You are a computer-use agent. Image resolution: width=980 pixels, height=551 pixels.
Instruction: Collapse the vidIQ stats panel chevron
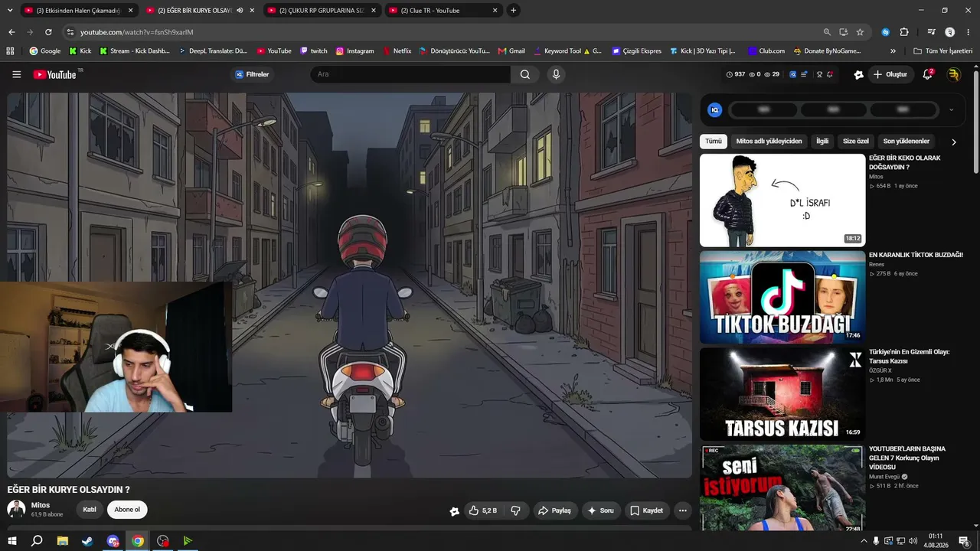(x=951, y=110)
